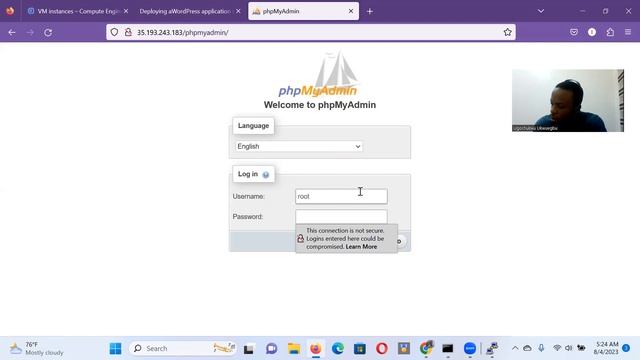Click the webcam video thumbnail
The height and width of the screenshot is (360, 640).
(x=568, y=100)
